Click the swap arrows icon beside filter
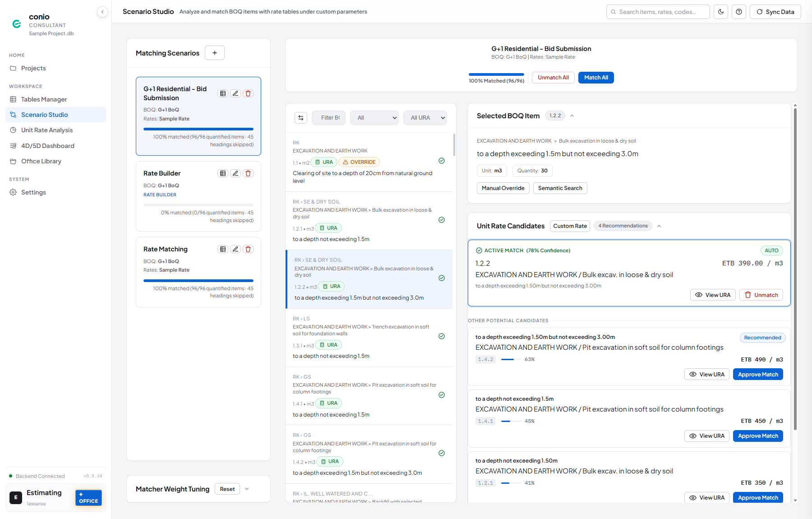 pos(301,118)
